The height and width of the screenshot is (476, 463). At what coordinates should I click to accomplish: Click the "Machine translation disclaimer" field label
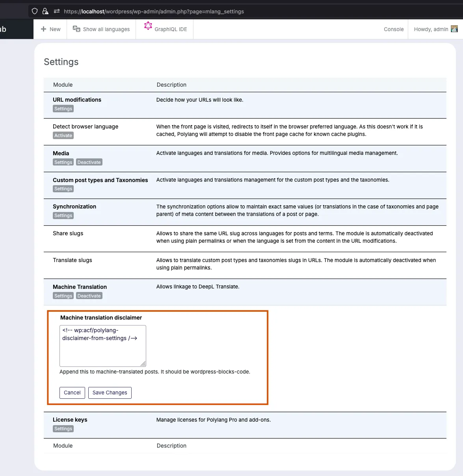point(101,318)
